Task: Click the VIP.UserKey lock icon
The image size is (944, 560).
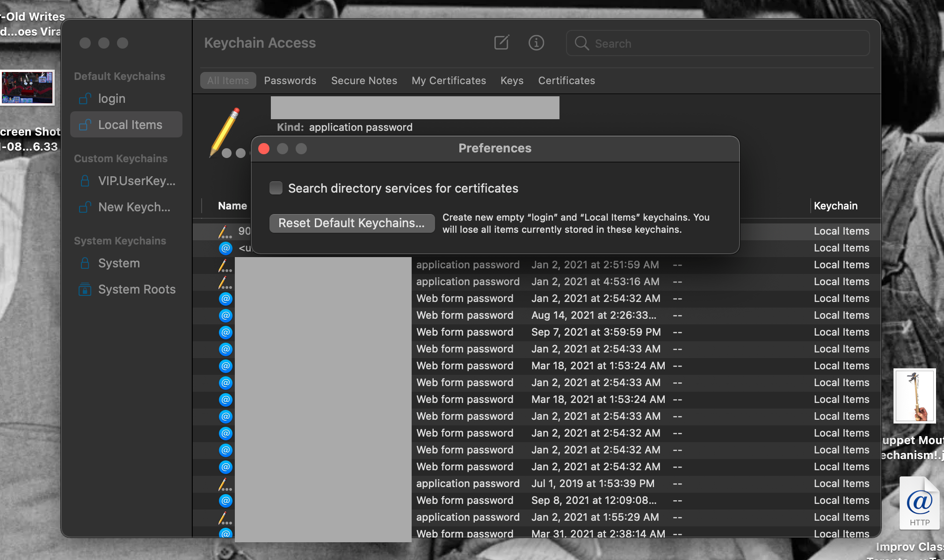Action: coord(85,181)
